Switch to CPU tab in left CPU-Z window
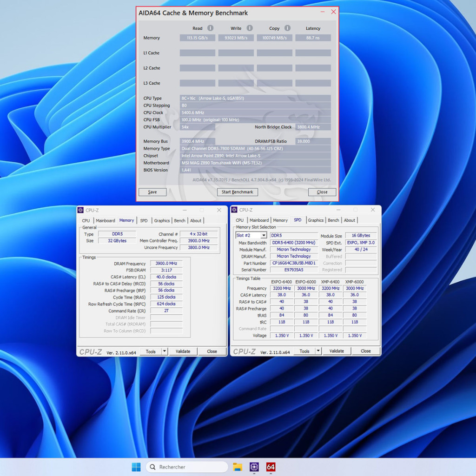The height and width of the screenshot is (476, 476). click(x=86, y=221)
